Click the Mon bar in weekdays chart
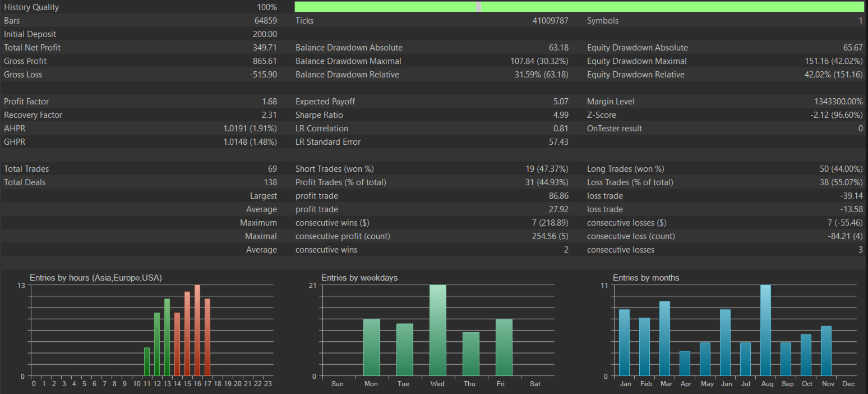868x394 pixels. 371,347
